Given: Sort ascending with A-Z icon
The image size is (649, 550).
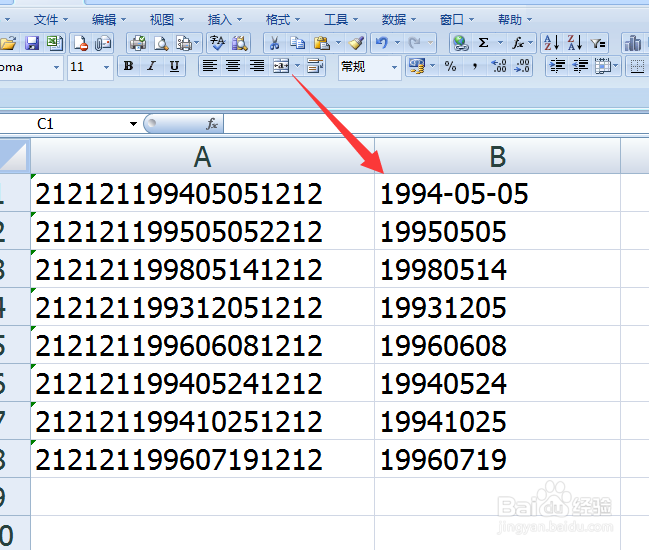Looking at the screenshot, I should click(x=552, y=43).
